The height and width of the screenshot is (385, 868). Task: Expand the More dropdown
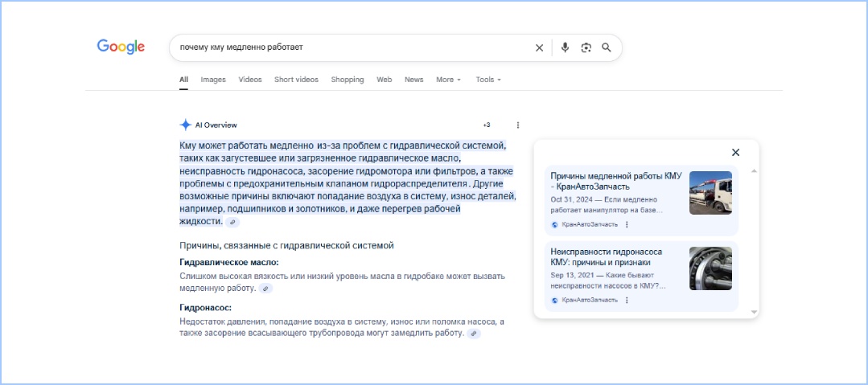coord(448,80)
